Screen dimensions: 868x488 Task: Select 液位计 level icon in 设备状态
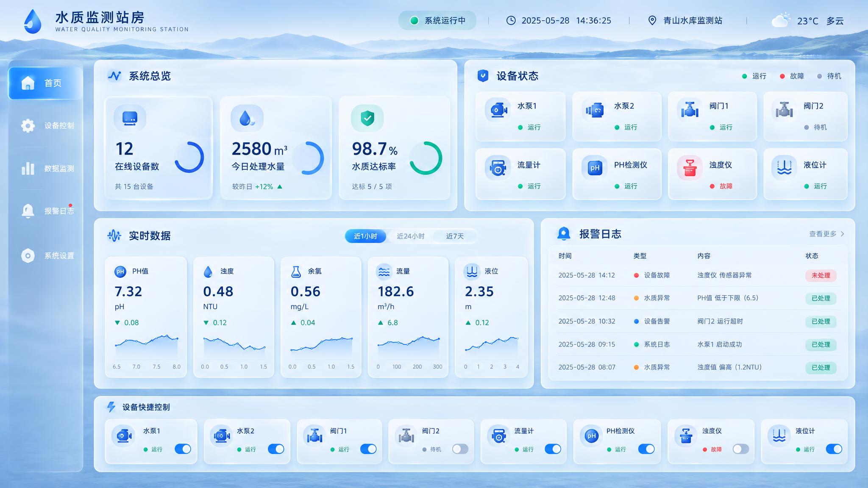click(784, 168)
